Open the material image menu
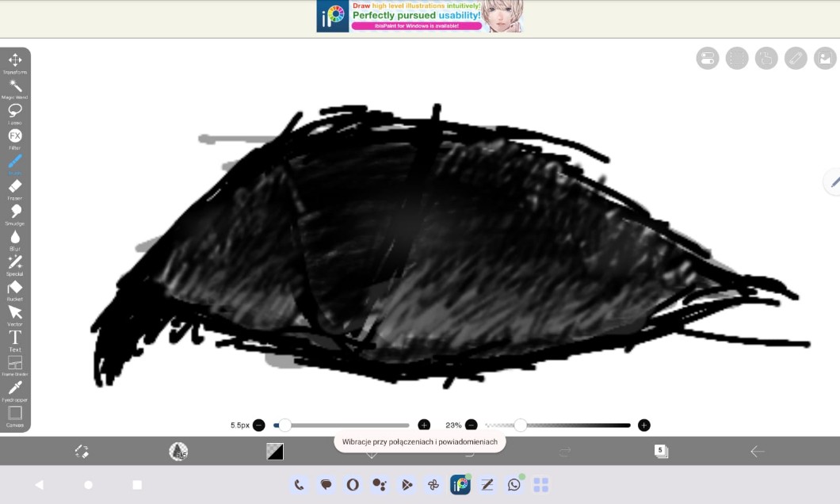This screenshot has height=504, width=840. click(x=825, y=58)
